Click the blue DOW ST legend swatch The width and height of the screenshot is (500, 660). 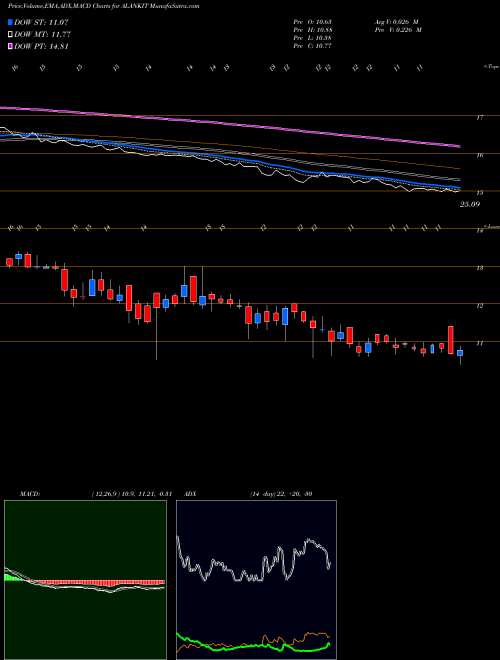pyautogui.click(x=10, y=22)
